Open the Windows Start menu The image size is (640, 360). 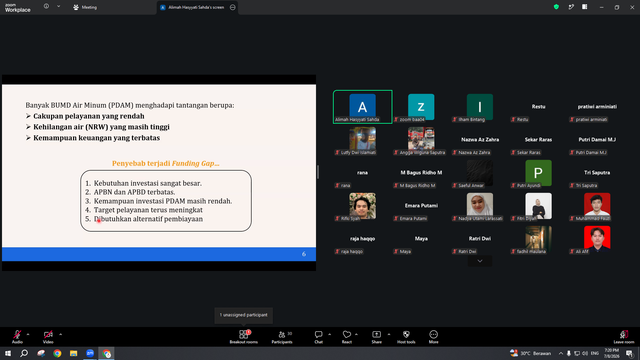8,353
